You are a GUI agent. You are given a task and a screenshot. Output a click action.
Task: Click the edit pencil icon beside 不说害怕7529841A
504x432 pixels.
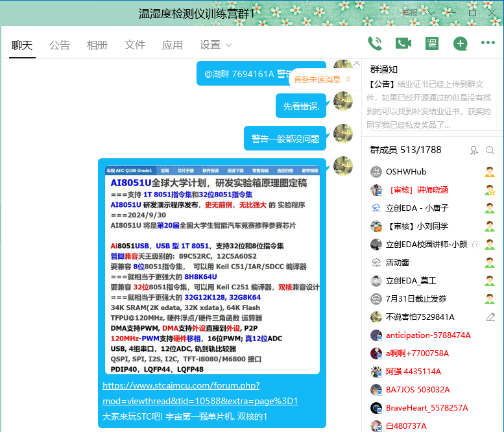(x=490, y=317)
